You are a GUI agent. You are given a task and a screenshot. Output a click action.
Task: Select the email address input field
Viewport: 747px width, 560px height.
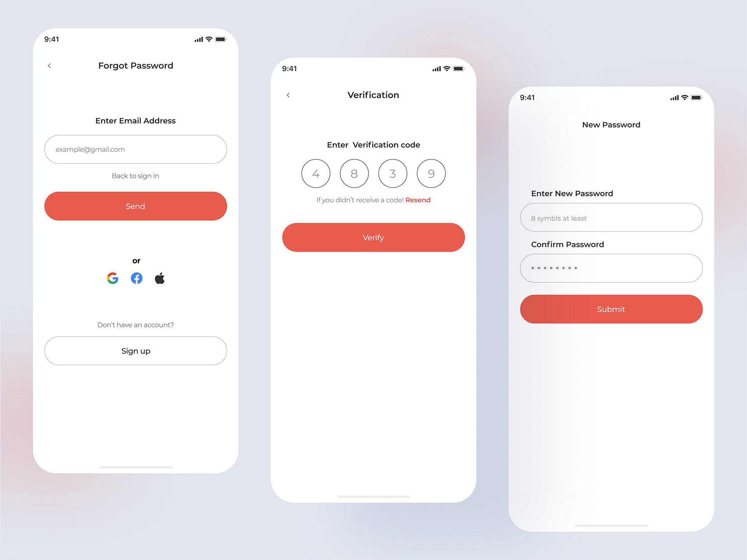pyautogui.click(x=135, y=149)
